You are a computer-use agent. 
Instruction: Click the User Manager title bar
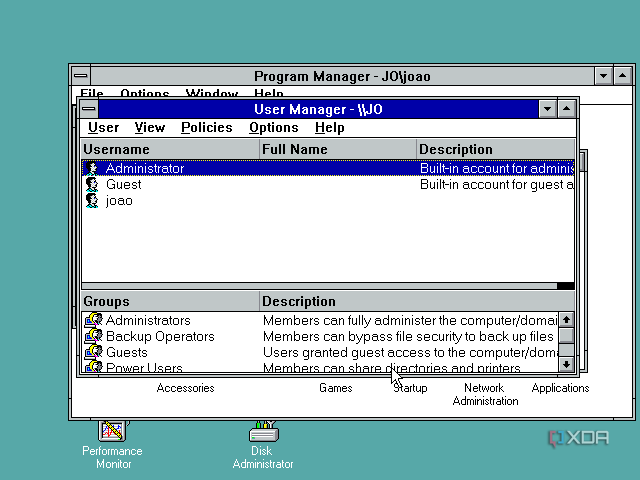point(318,109)
